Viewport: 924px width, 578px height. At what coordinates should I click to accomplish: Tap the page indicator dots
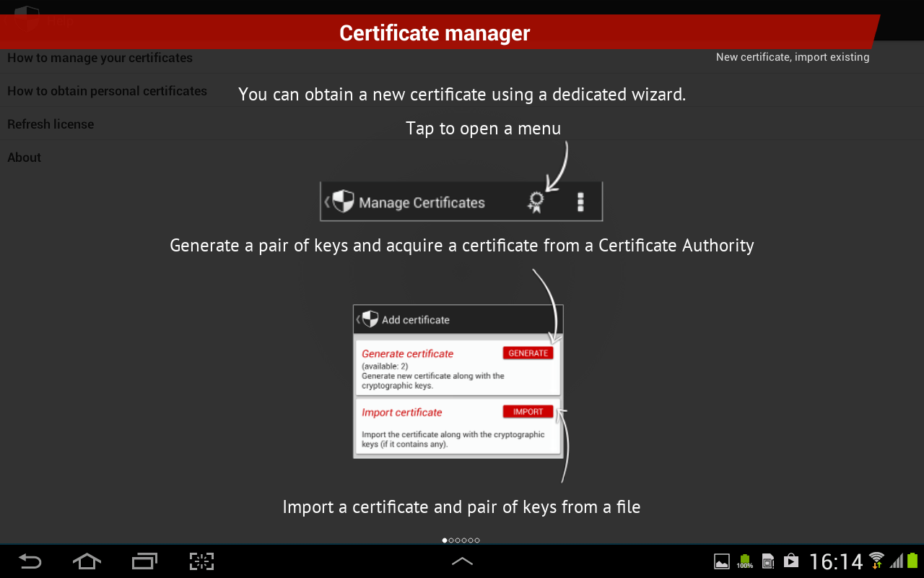(x=461, y=540)
